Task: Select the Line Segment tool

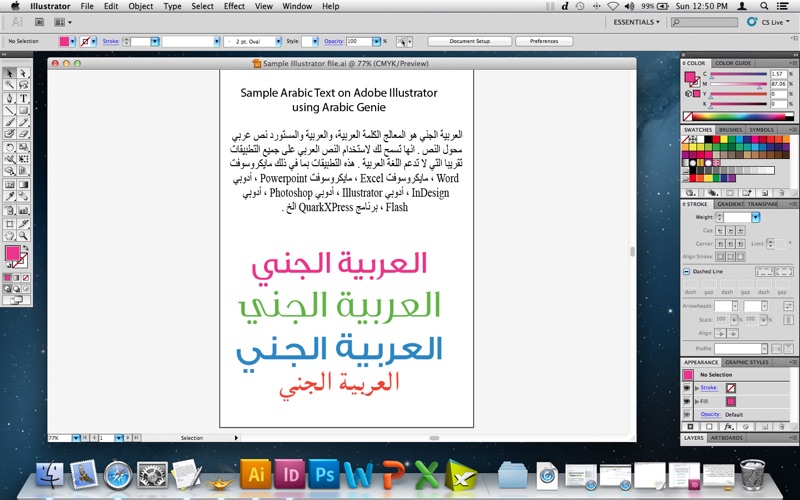Action: [9, 110]
